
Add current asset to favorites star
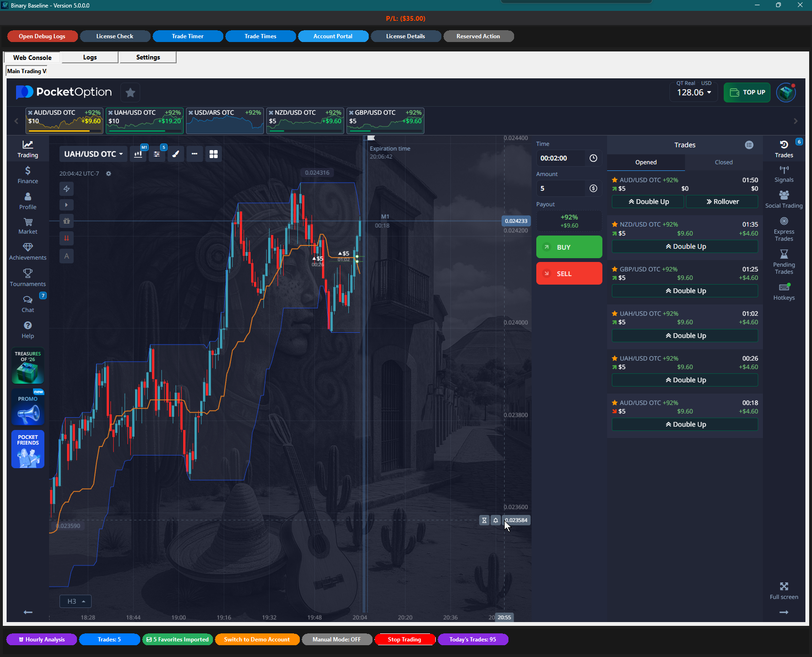point(130,93)
